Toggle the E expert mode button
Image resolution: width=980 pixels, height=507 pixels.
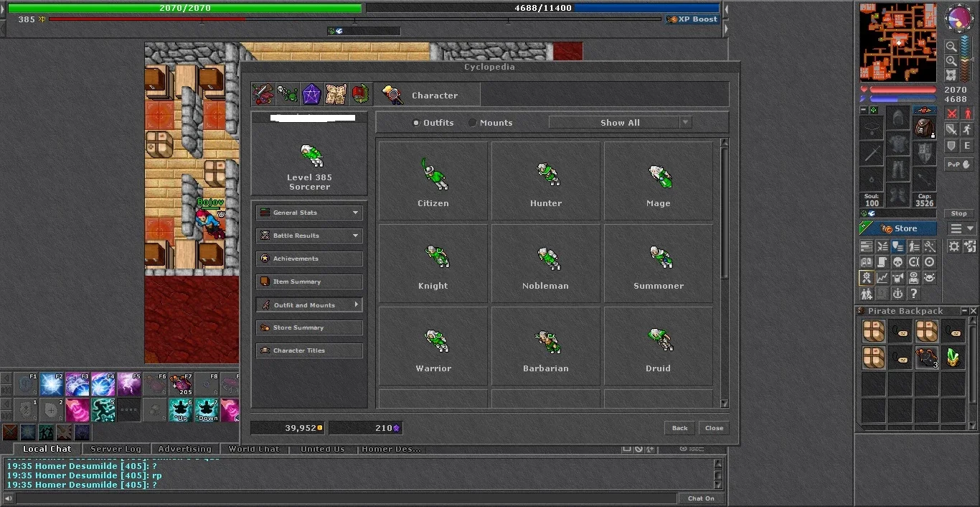coord(967,146)
